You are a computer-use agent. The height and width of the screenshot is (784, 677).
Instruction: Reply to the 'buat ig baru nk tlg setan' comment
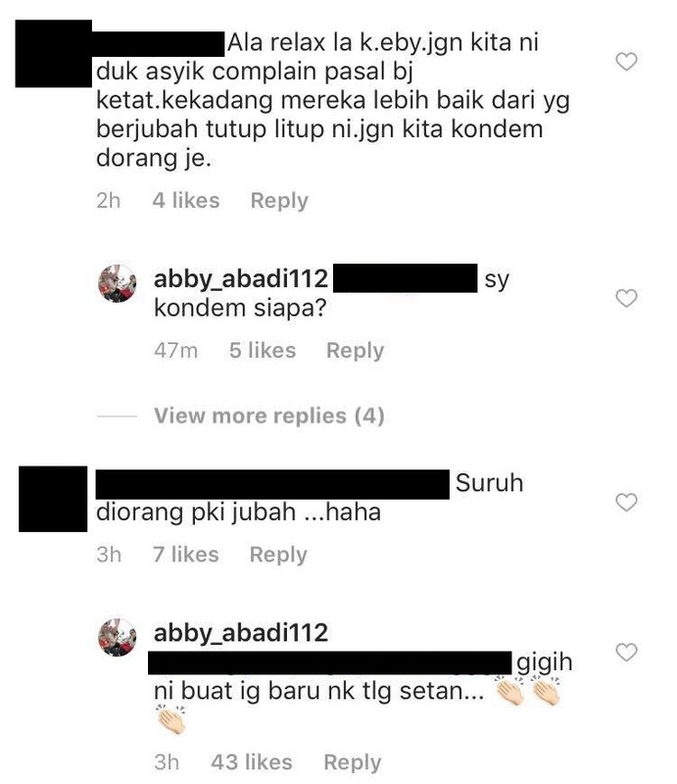click(352, 762)
